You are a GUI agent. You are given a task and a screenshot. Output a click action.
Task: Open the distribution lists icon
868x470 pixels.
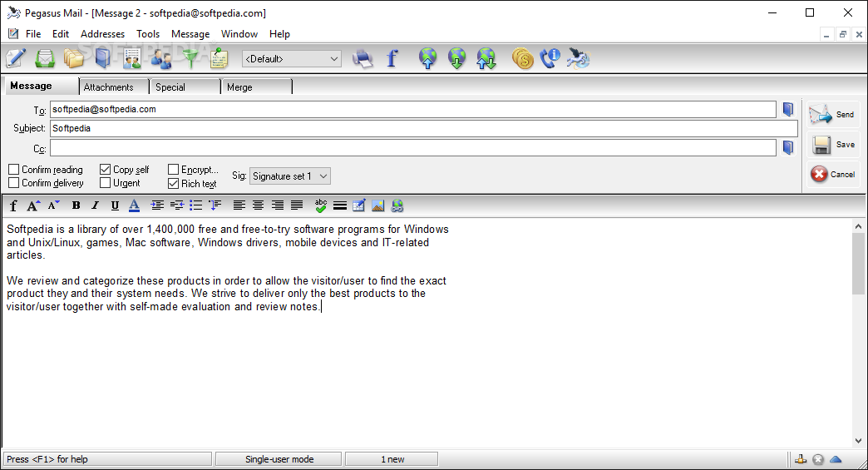(x=131, y=58)
